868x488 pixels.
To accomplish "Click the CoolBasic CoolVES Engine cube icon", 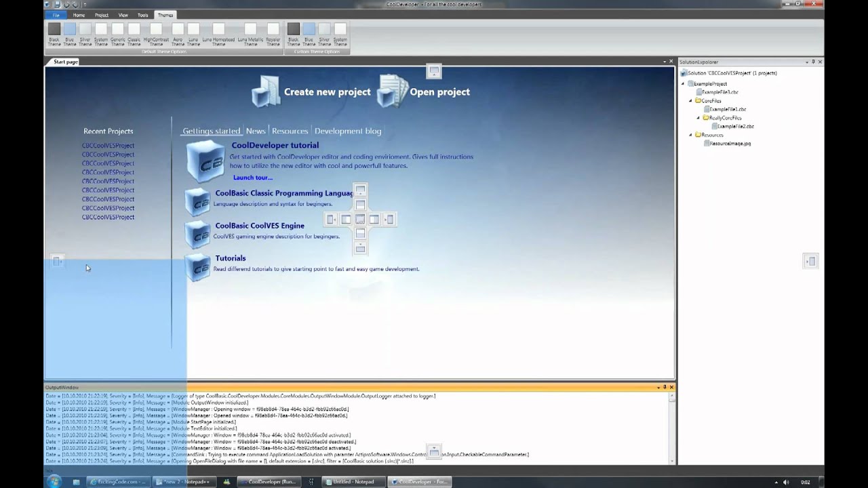I will click(x=197, y=234).
